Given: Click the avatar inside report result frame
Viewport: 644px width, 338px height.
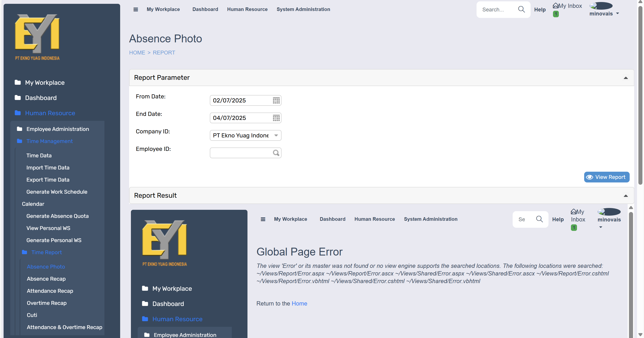Looking at the screenshot, I should (x=609, y=212).
